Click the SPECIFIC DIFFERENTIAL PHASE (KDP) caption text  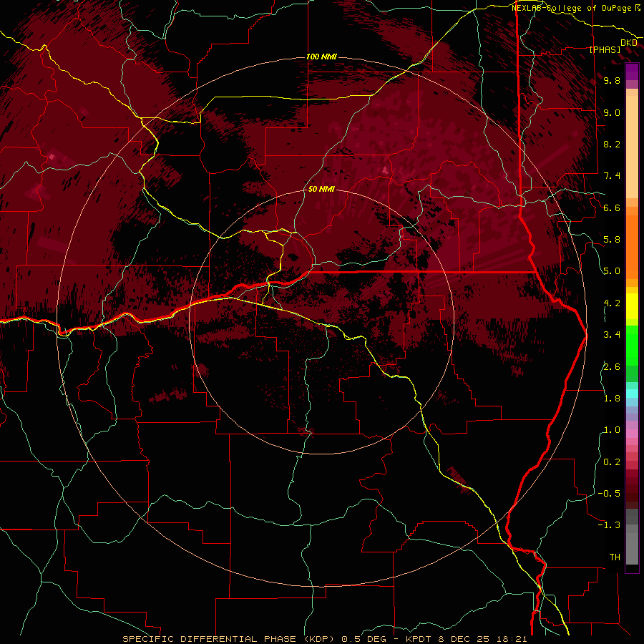point(229,639)
